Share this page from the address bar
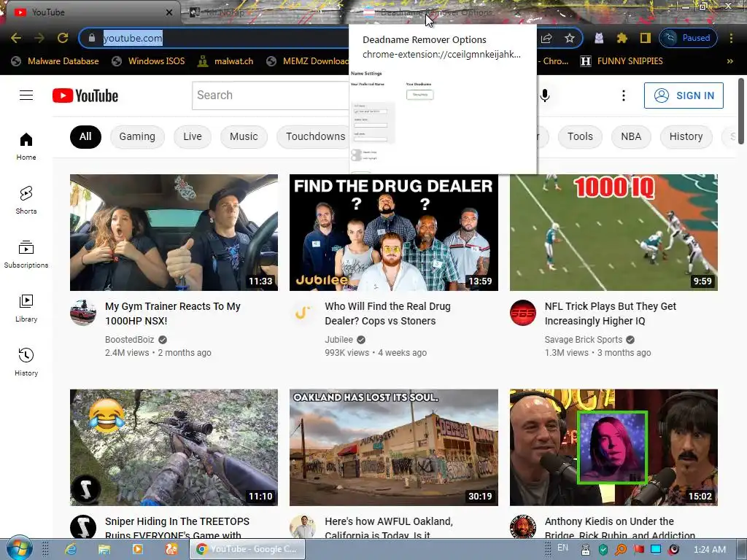The image size is (747, 560). click(x=546, y=38)
